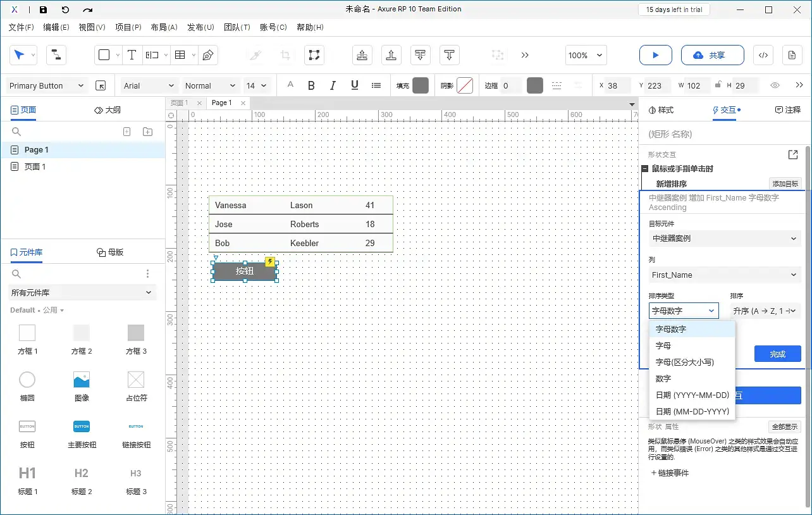Select the Connector tool in the toolbar
The image size is (812, 515).
[x=56, y=55]
